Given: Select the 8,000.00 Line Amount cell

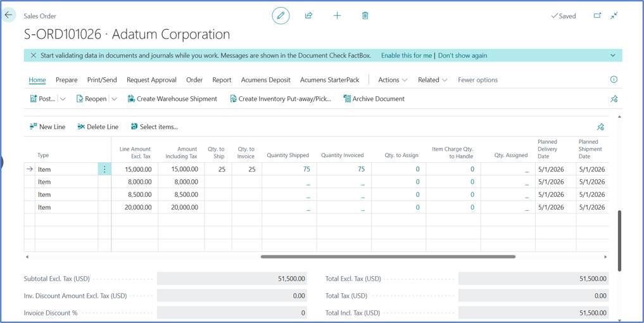Looking at the screenshot, I should pos(135,182).
